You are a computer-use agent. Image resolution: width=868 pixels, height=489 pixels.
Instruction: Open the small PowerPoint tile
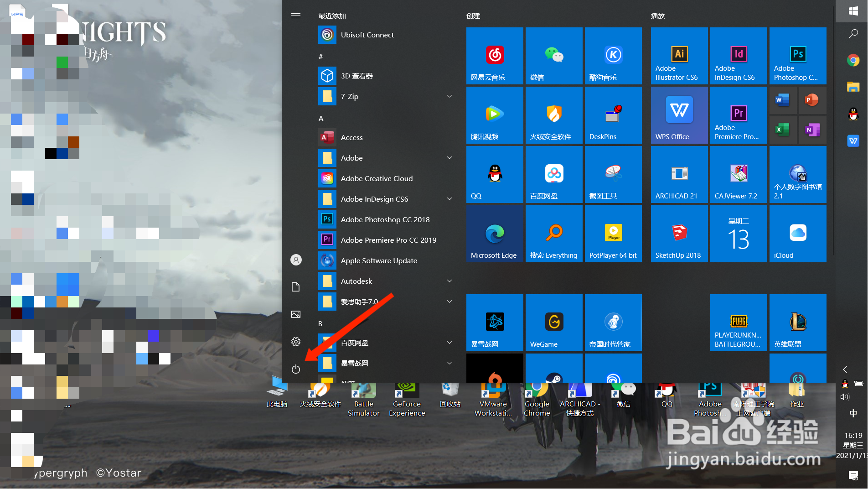[x=812, y=100]
